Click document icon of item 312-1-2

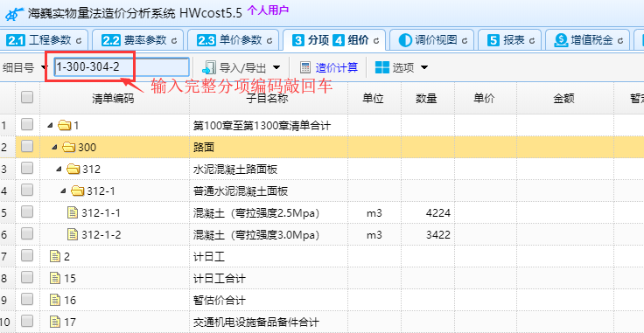tap(73, 234)
